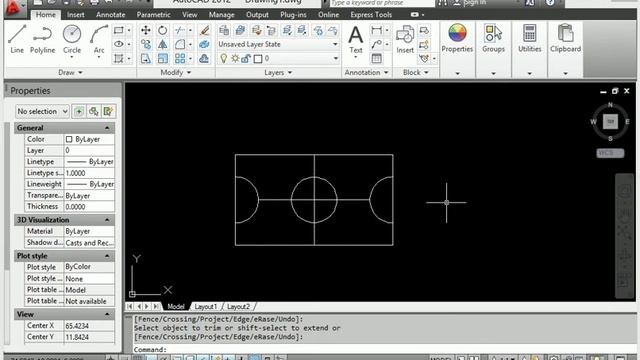Open the Unsaved Layer State dropdown
640x360 pixels.
[x=278, y=44]
